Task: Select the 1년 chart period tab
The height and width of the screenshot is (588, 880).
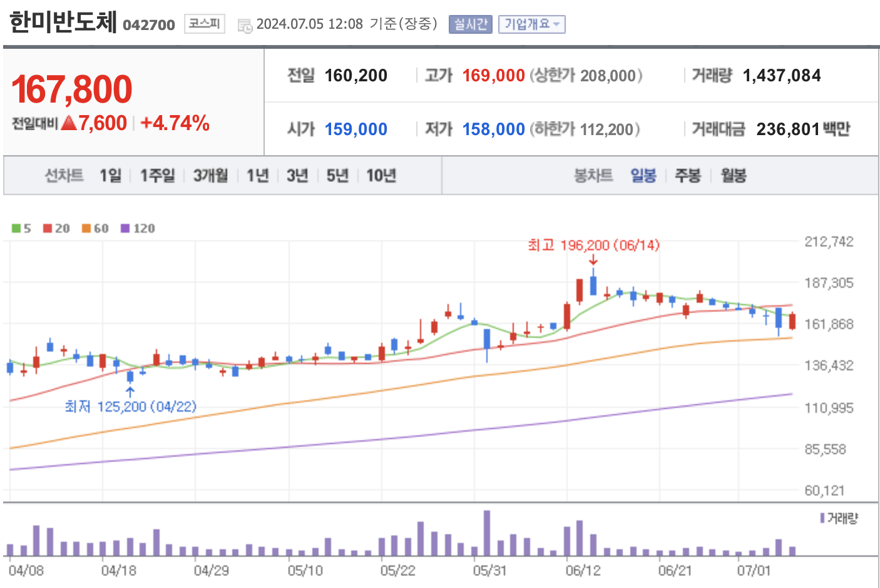Action: pos(257,176)
